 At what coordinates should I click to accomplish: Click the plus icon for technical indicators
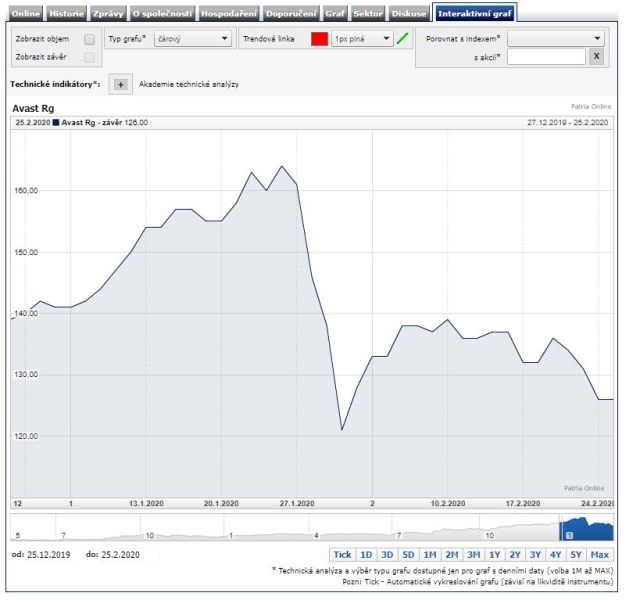click(x=120, y=85)
